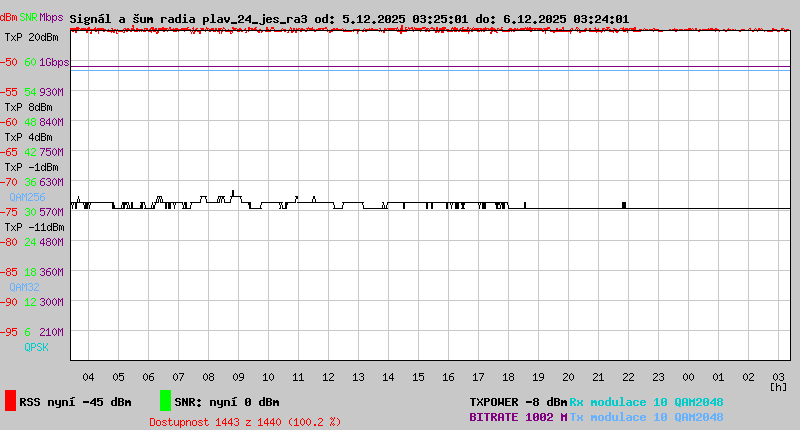Click the Rx modulace QAM2048 legend
This screenshot has width=800, height=430.
tap(646, 402)
